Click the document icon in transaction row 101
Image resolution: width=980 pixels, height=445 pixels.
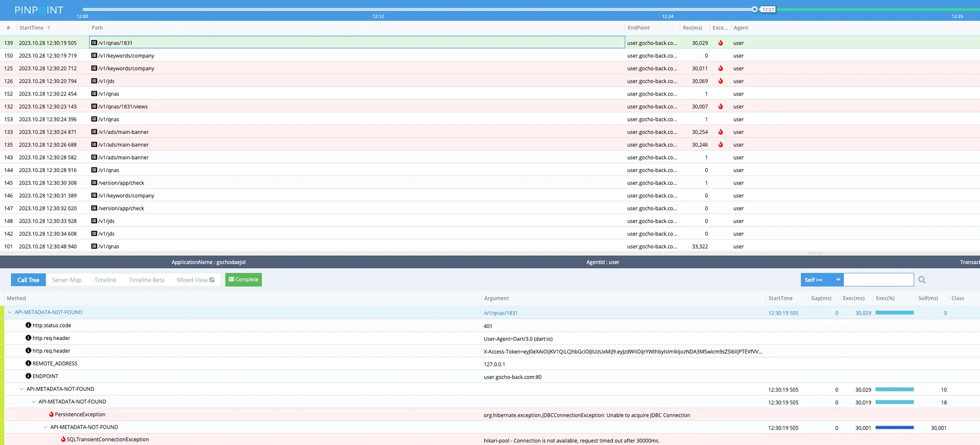94,246
